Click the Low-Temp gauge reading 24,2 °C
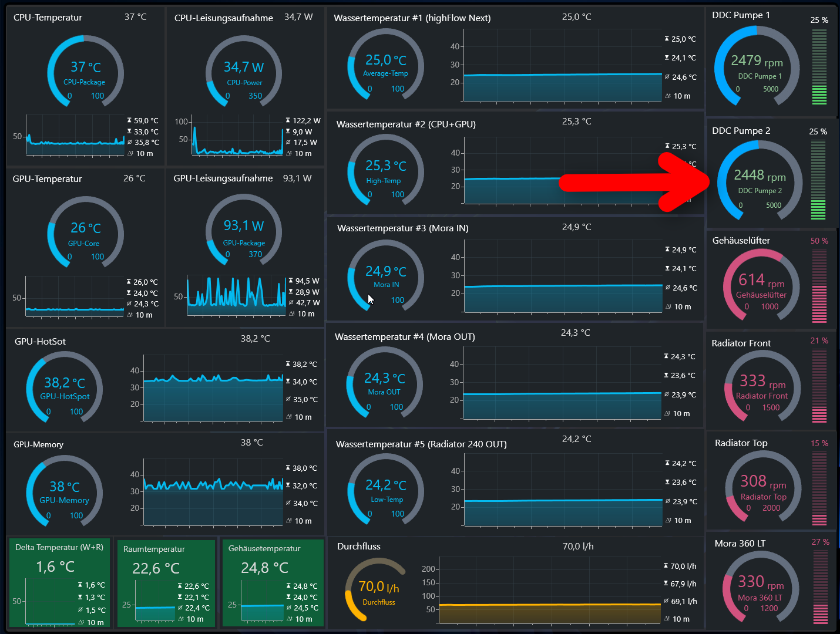 coord(385,489)
